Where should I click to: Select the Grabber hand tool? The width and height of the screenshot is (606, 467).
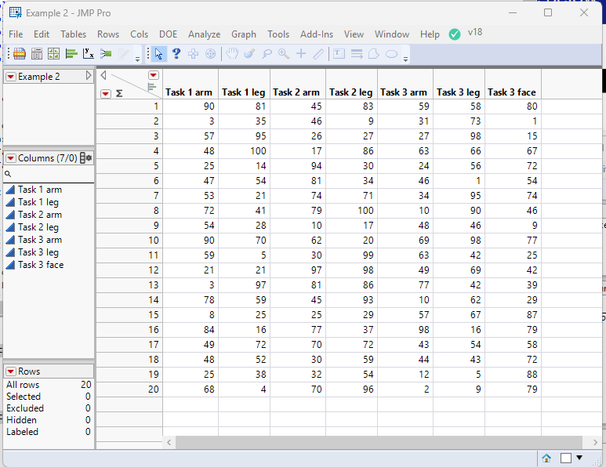click(232, 53)
